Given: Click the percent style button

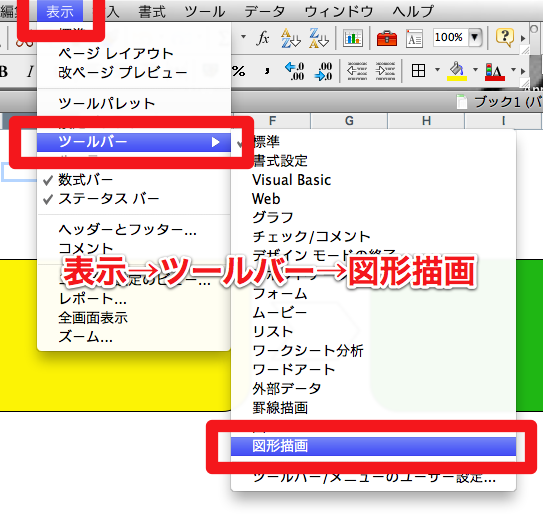Looking at the screenshot, I should click(x=239, y=71).
